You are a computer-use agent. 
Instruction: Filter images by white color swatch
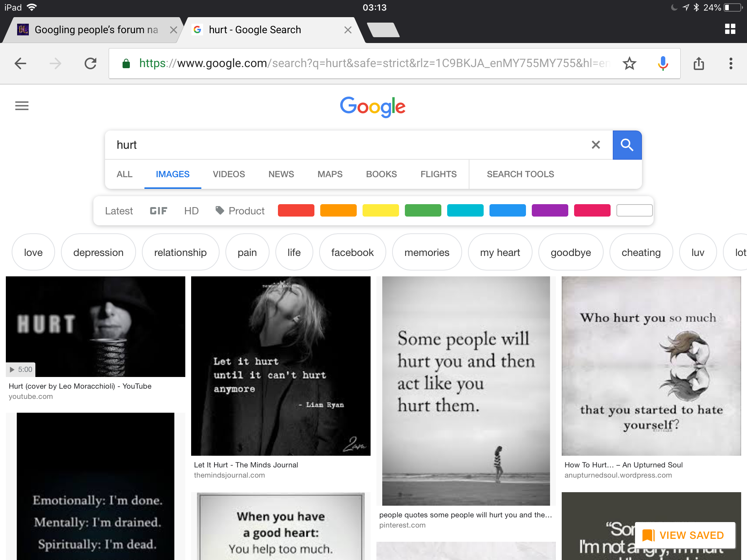click(x=634, y=210)
